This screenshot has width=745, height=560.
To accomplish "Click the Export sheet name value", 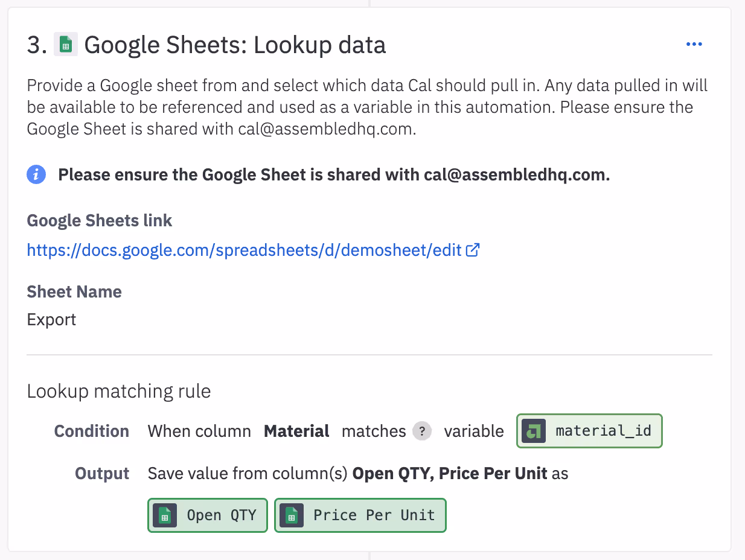I will tap(51, 319).
